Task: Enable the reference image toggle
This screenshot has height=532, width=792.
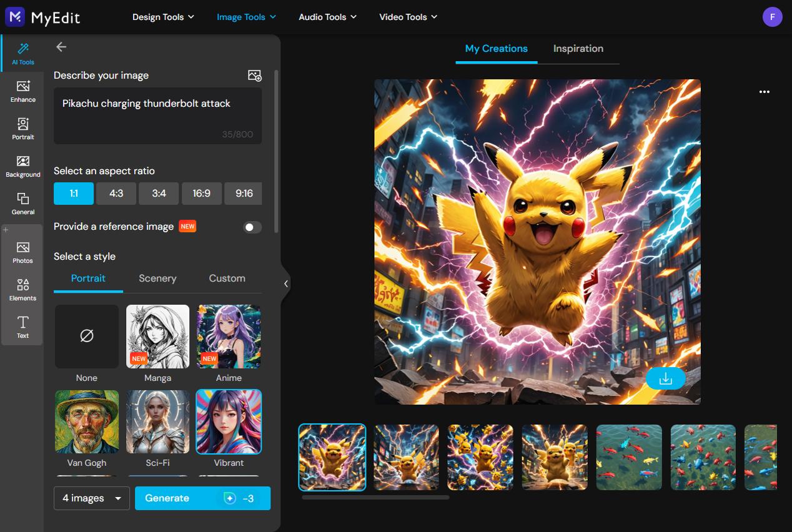Action: 252,227
